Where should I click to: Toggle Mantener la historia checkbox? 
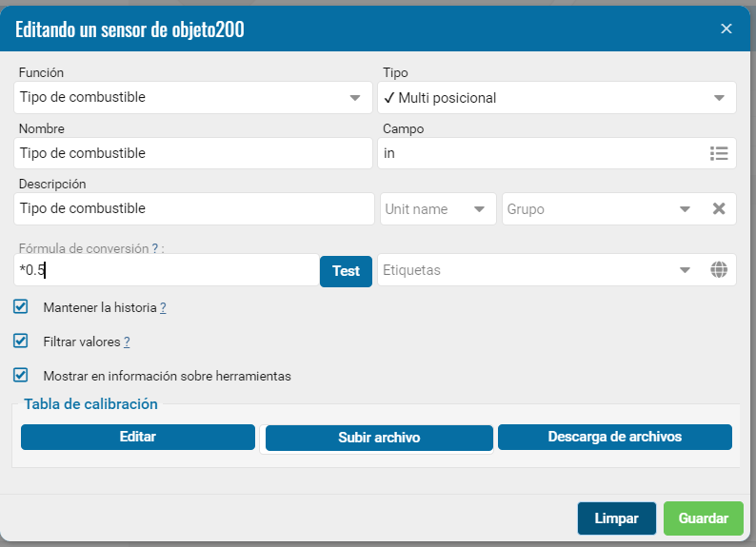point(21,306)
